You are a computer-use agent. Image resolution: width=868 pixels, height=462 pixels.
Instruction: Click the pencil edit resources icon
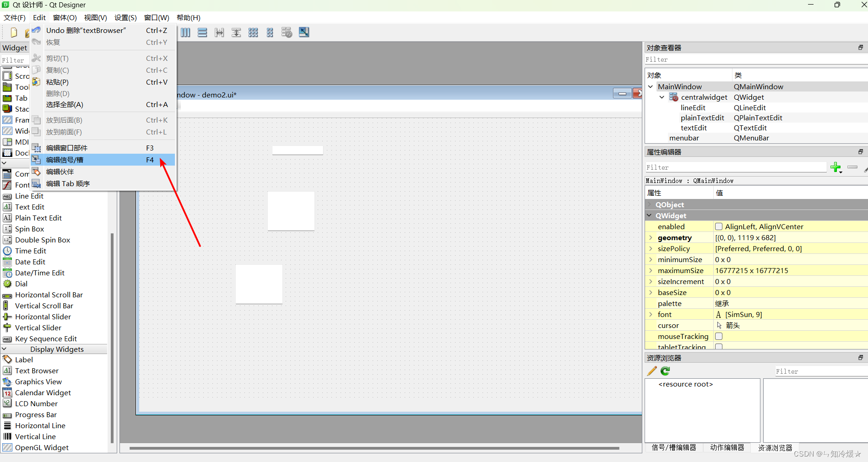tap(652, 371)
